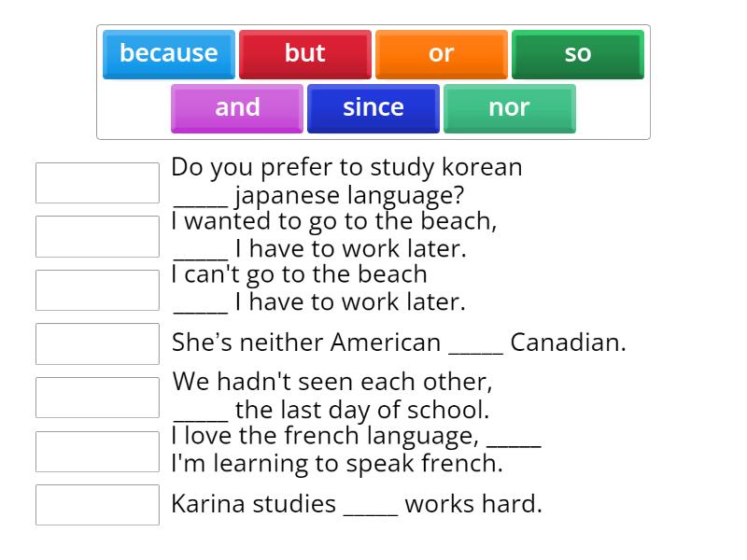Click the answer box beside the korean question
The width and height of the screenshot is (747, 560).
pyautogui.click(x=97, y=182)
